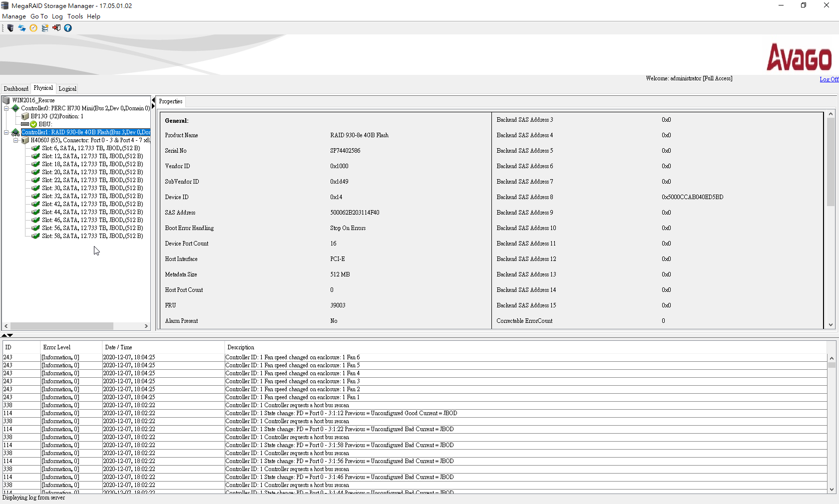Click the tree panel horizontal scrollbar thumb
The width and height of the screenshot is (839, 504).
point(62,326)
